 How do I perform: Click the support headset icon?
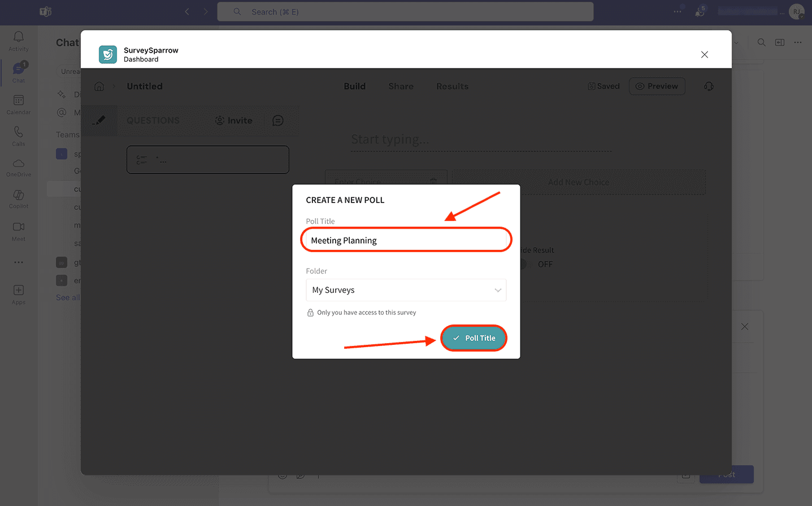pyautogui.click(x=709, y=87)
